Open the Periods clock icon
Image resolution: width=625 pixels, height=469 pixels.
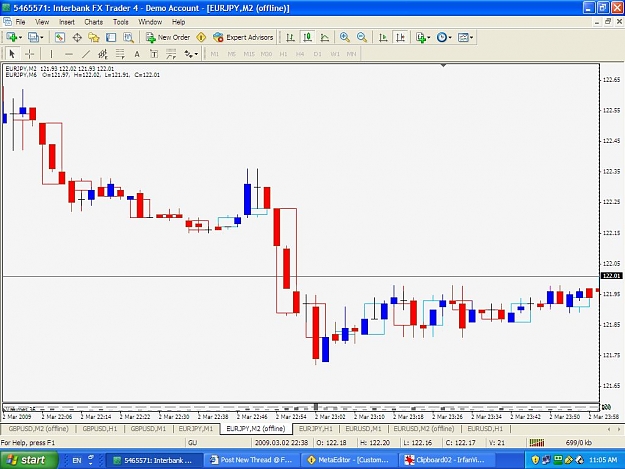pos(442,37)
